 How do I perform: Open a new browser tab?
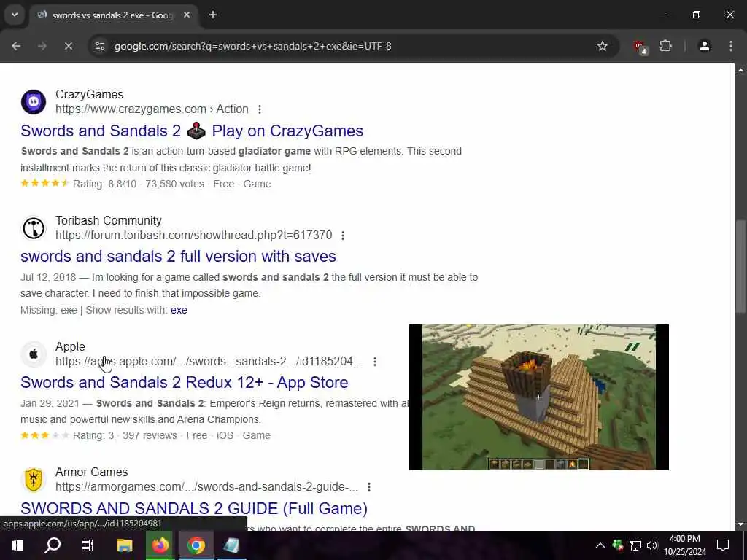213,15
